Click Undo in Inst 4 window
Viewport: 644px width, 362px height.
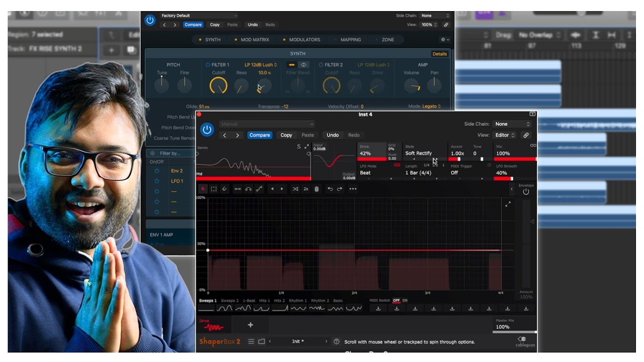(333, 135)
